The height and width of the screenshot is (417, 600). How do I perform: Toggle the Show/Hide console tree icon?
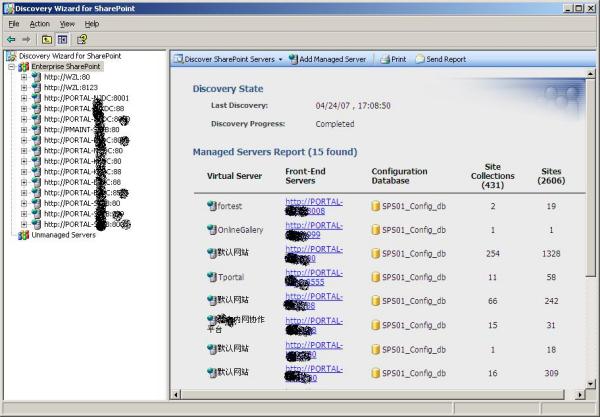coord(62,39)
